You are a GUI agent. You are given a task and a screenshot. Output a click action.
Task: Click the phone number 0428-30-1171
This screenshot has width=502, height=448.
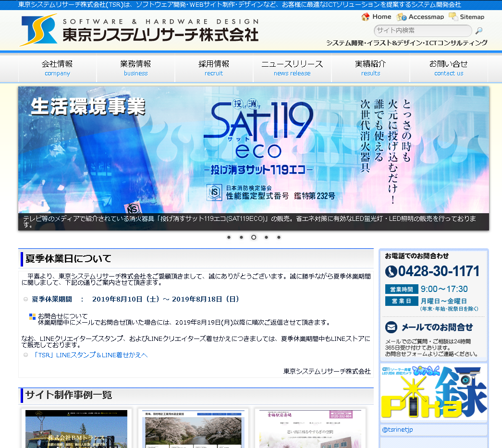[439, 271]
